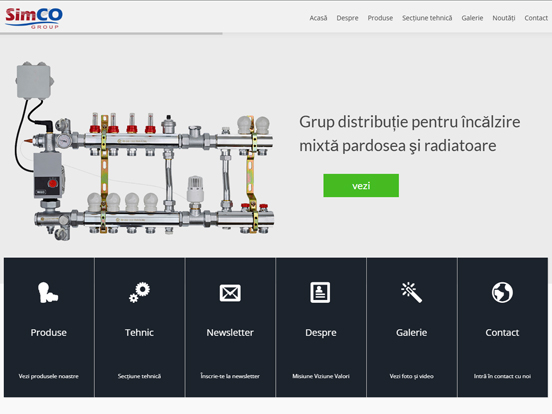Image resolution: width=552 pixels, height=414 pixels.
Task: Click the green vezi button
Action: (361, 186)
